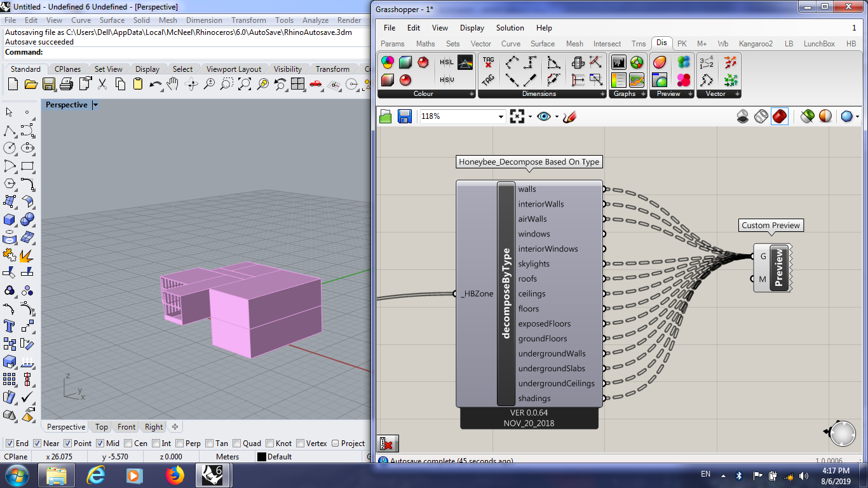Open the Solution menu in Grasshopper
The width and height of the screenshot is (868, 488).
[510, 28]
